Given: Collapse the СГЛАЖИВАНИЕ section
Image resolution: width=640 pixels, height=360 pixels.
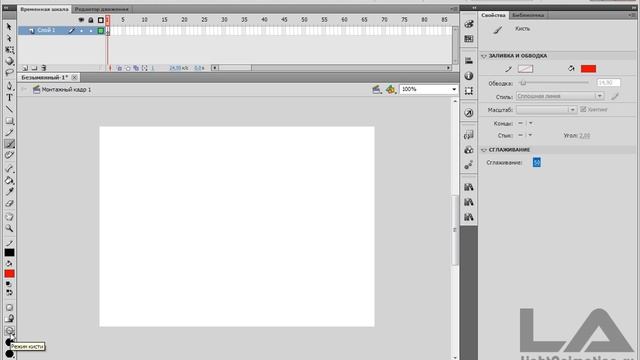Looking at the screenshot, I should [x=484, y=150].
